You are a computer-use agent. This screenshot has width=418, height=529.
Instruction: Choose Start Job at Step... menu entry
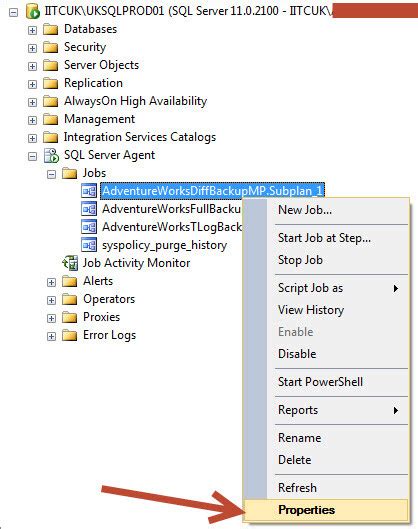337,238
